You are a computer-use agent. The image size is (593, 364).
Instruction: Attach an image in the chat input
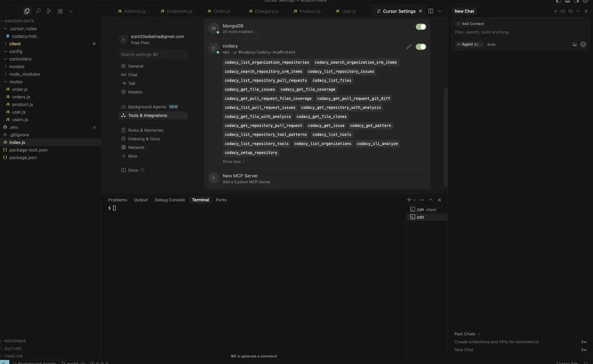575,44
